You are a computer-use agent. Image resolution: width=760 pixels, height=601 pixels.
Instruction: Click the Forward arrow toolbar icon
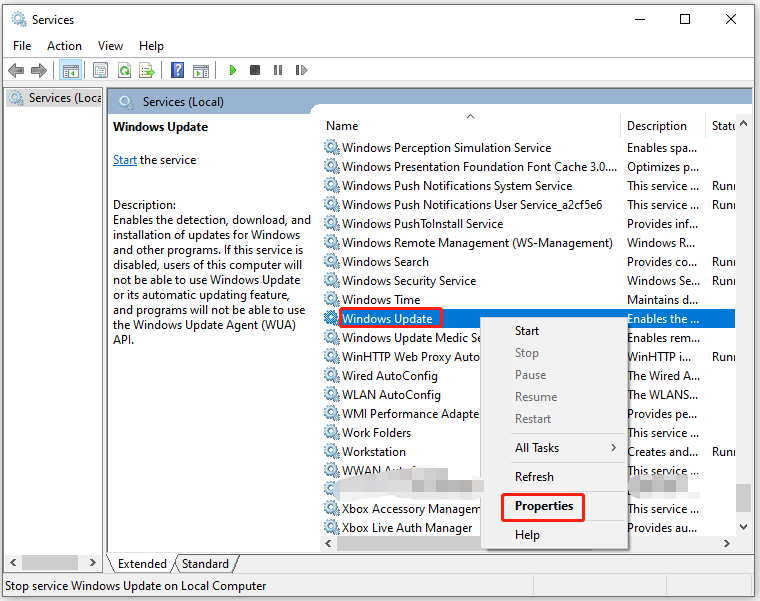pyautogui.click(x=39, y=70)
